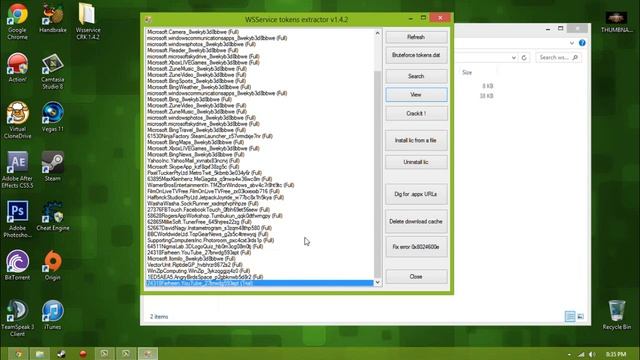Click the taskbar clock
The image size is (640, 360).
(616, 354)
